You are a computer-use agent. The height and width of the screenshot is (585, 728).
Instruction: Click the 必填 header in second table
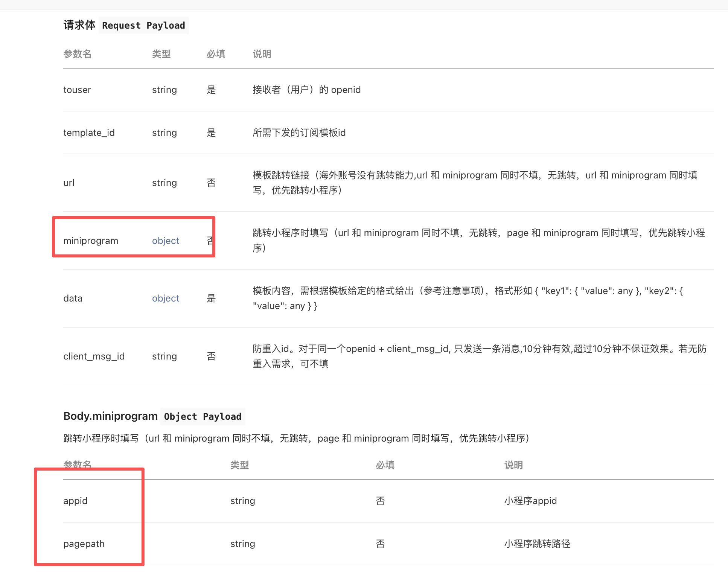point(385,465)
